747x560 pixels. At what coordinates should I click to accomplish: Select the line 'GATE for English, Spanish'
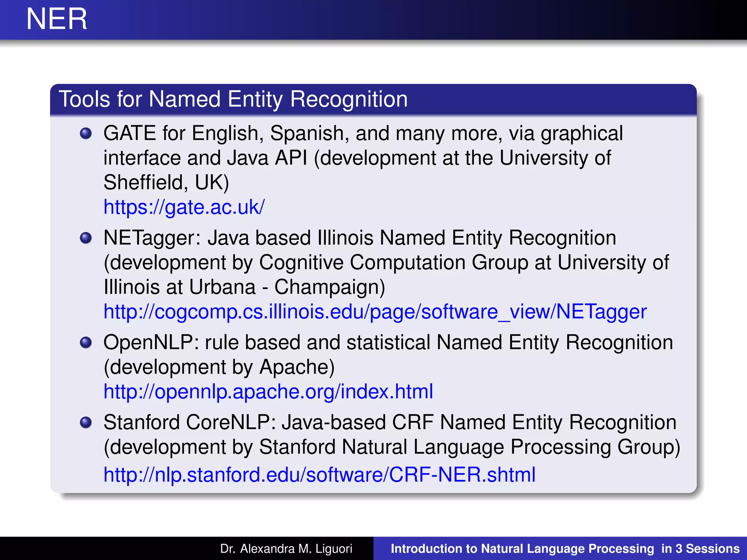363,133
